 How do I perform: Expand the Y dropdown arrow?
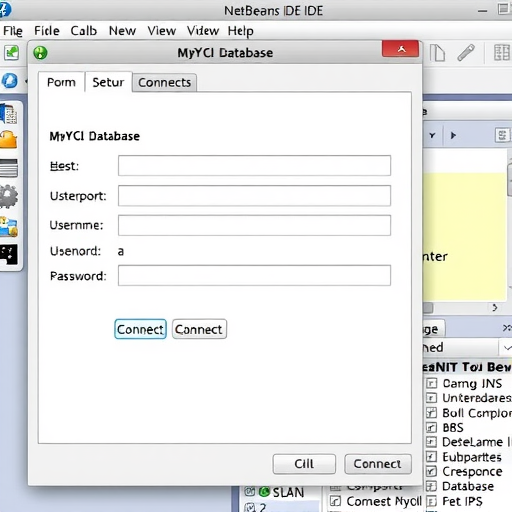tap(432, 135)
